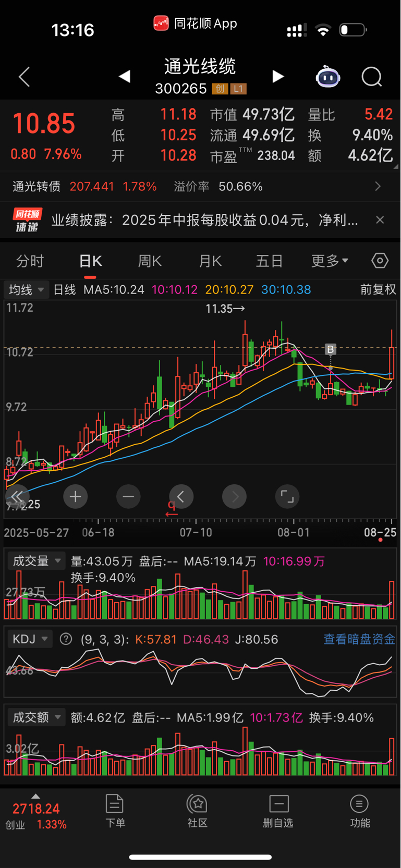
Task: Tap the current price 10.85
Action: [x=44, y=124]
